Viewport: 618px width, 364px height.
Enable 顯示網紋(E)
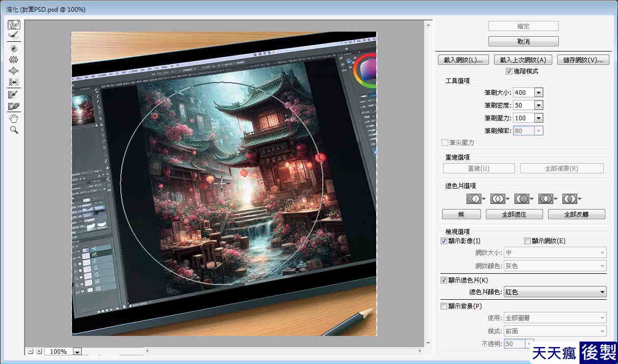(527, 241)
